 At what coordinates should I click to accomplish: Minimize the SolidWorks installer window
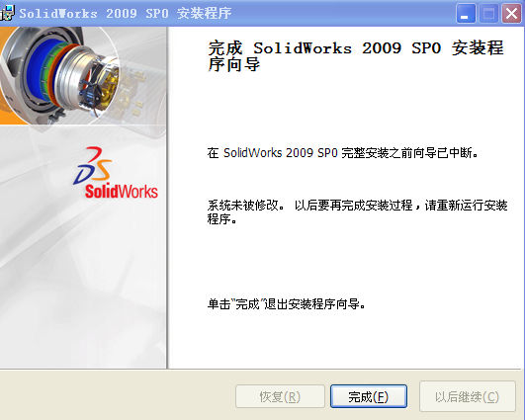coord(466,14)
